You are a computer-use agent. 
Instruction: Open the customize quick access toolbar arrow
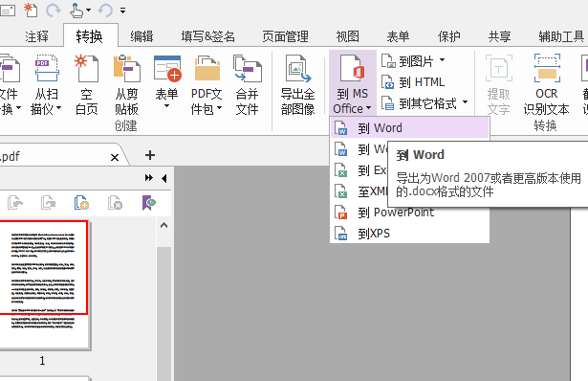[123, 11]
